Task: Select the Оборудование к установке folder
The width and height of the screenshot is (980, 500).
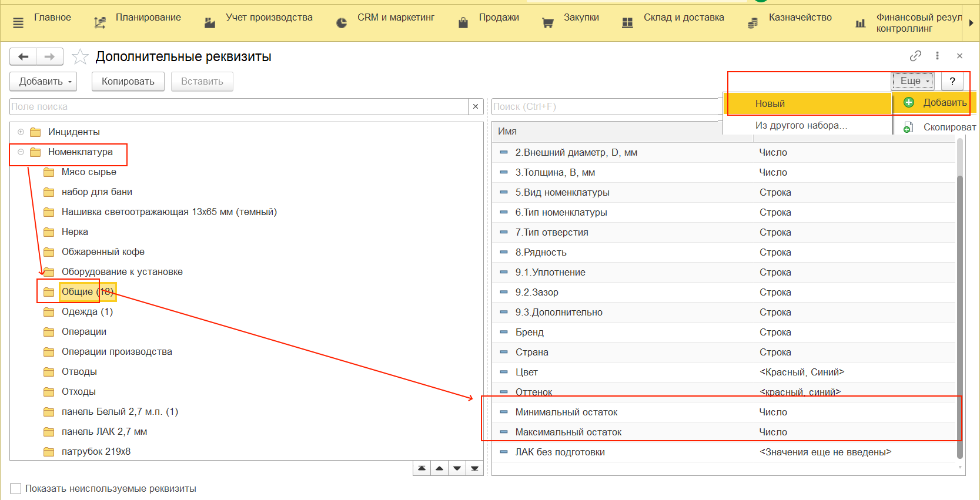Action: (x=122, y=272)
